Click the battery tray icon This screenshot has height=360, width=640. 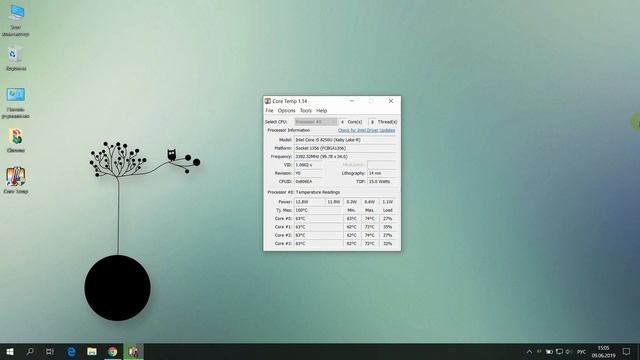(x=549, y=351)
